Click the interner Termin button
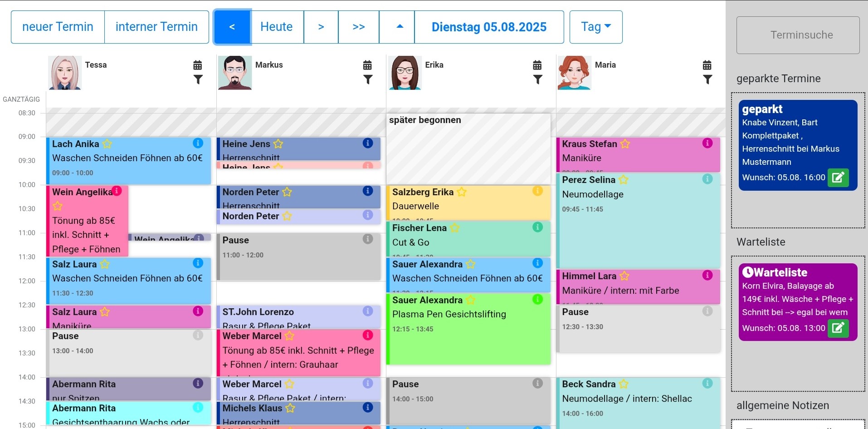Screen dimensions: 868x429 [156, 27]
